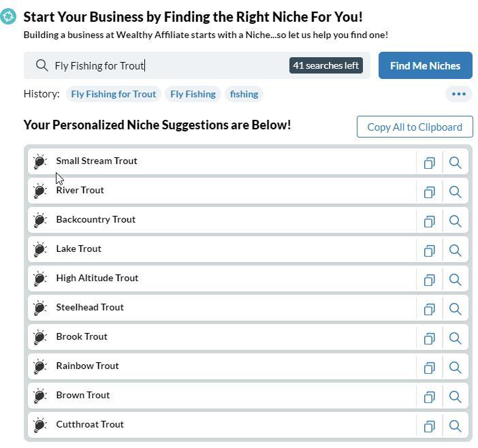Open Fly Fishing for Trout history tag
478x448 pixels.
[114, 94]
